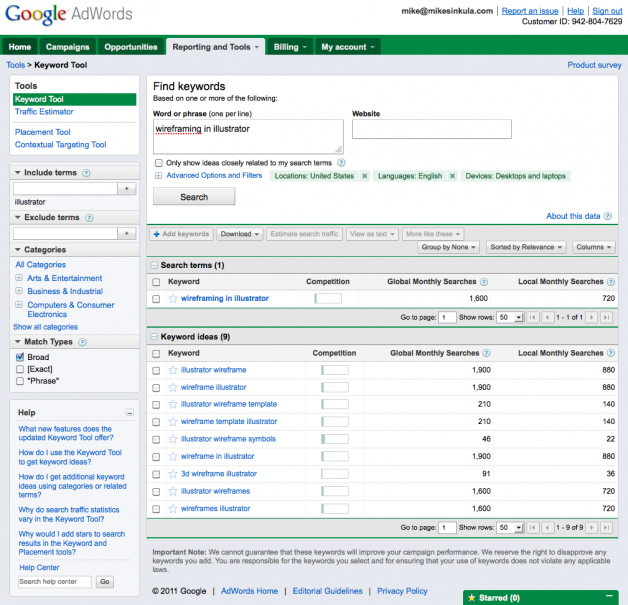Add the include term with plus button
This screenshot has height=605, width=628.
127,189
